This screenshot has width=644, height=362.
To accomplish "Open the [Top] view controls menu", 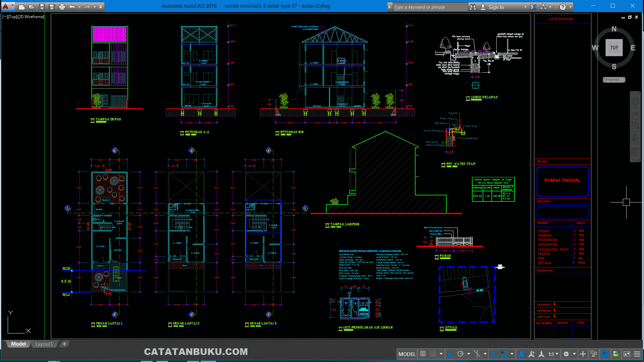I will (x=12, y=17).
